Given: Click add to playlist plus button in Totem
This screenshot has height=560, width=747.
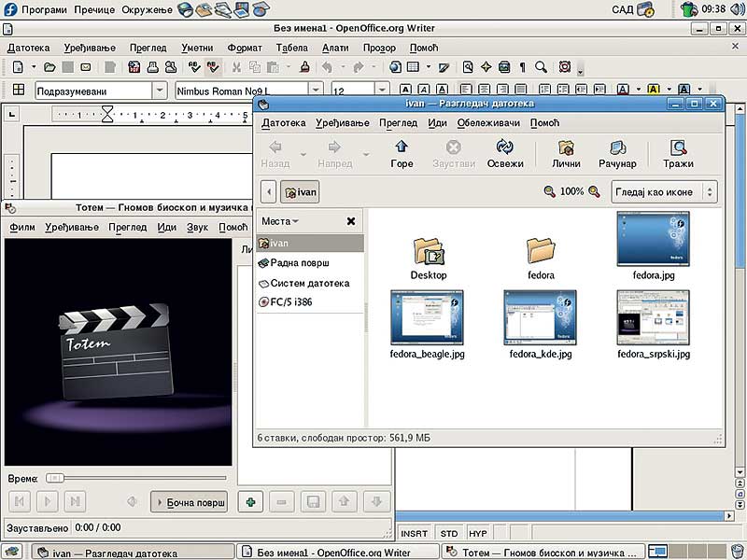Looking at the screenshot, I should coord(250,502).
